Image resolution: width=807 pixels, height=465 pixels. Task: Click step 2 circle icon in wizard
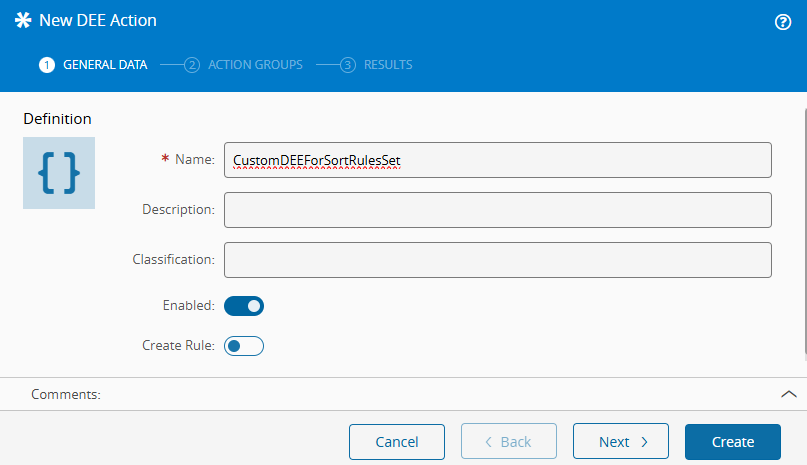tap(192, 65)
